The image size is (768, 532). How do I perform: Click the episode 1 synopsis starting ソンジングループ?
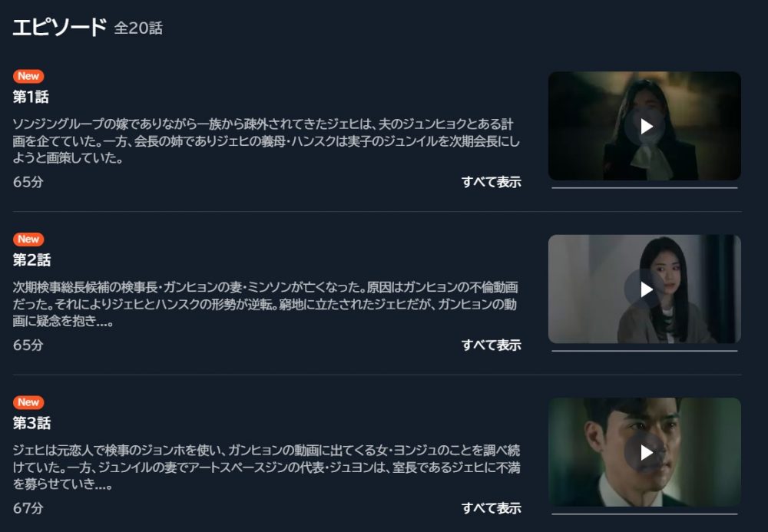pyautogui.click(x=266, y=141)
